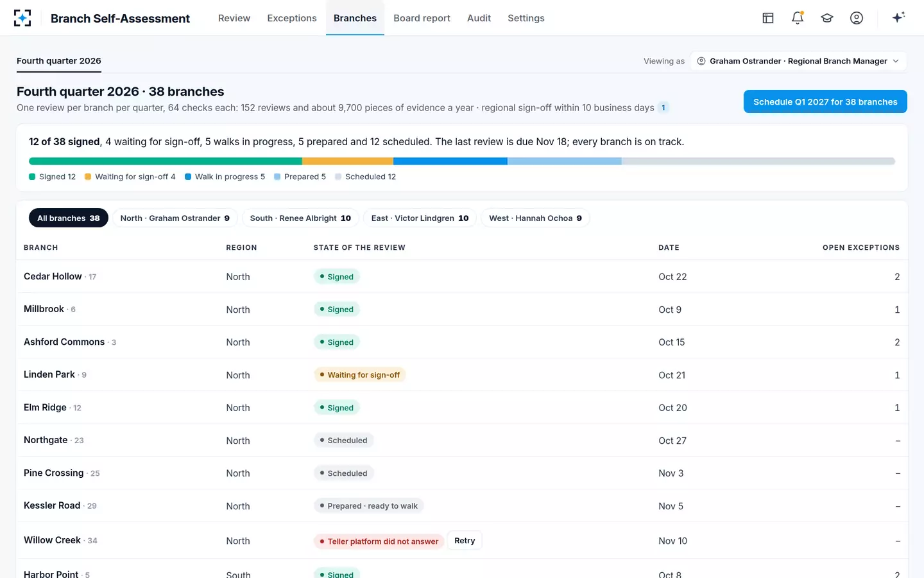This screenshot has height=578, width=924.
Task: Select the Fourth quarter 2026 tab
Action: (59, 61)
